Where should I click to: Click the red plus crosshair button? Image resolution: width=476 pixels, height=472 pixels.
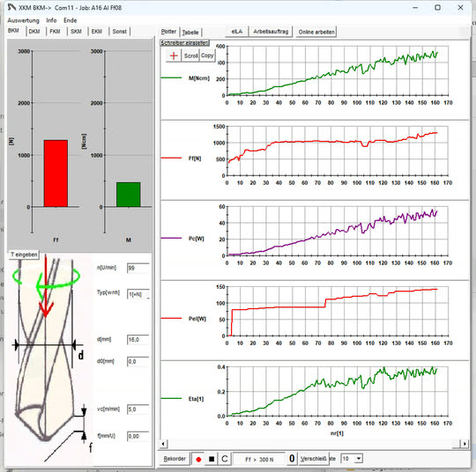coord(174,55)
